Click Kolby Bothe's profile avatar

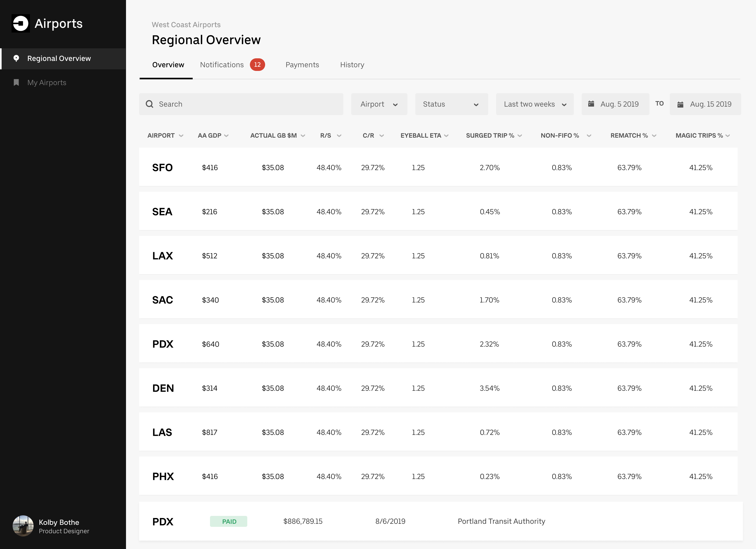click(23, 526)
